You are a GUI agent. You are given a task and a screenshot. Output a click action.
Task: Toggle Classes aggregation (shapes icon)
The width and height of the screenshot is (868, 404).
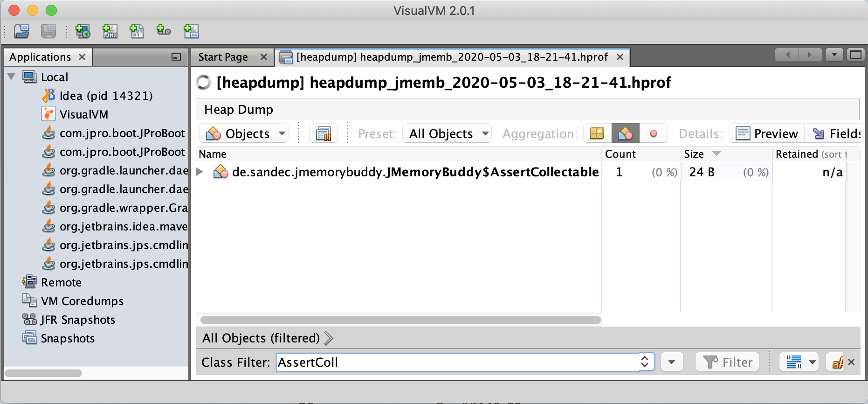pos(625,134)
